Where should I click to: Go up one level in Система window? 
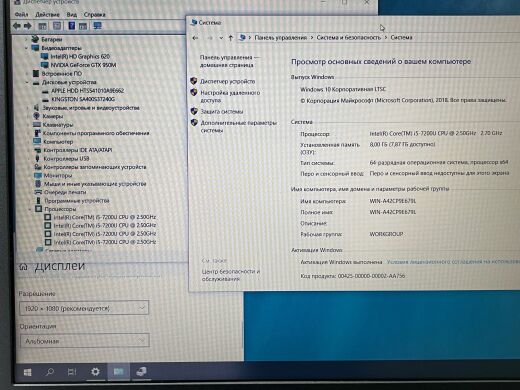(x=231, y=38)
